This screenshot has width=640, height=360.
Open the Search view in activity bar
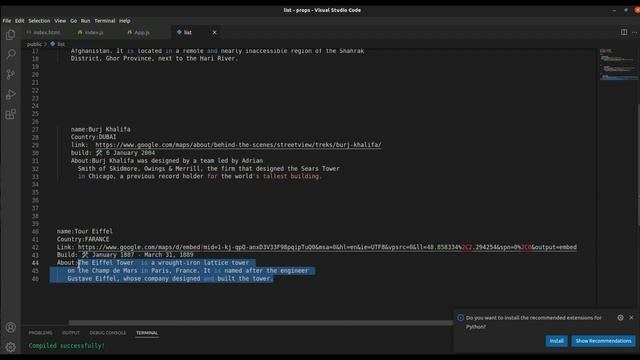tap(11, 54)
